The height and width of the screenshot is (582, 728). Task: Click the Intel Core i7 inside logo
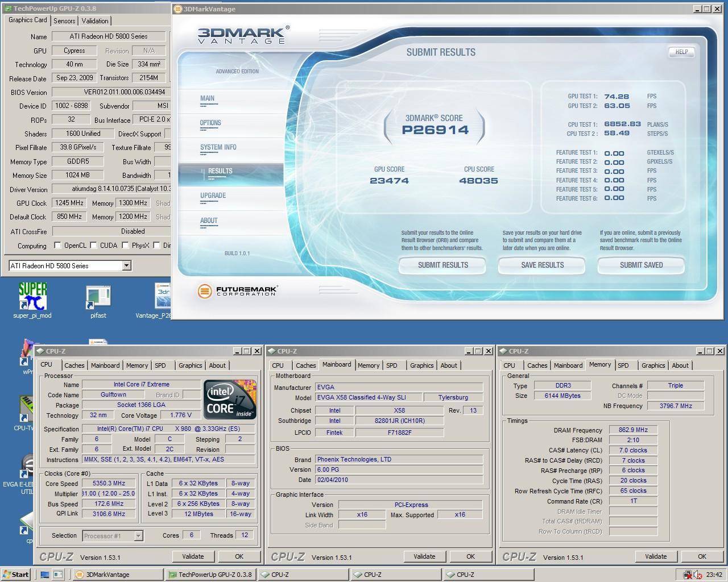click(230, 400)
